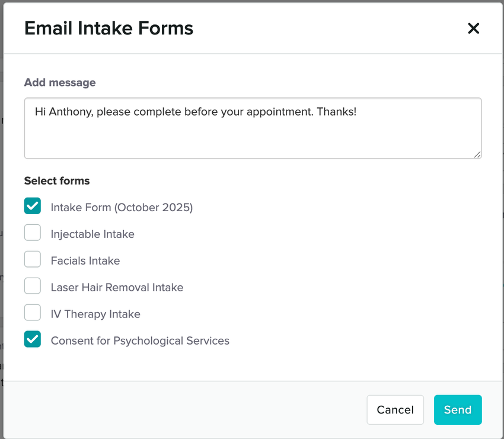This screenshot has width=504, height=439.
Task: Click the "IV Therapy Intake" label text
Action: tap(95, 314)
